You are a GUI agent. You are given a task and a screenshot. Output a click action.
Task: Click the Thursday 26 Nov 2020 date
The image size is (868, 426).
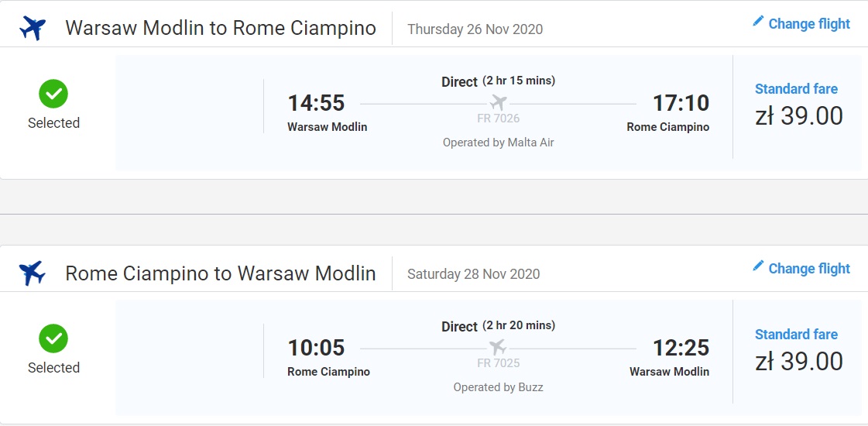pyautogui.click(x=475, y=29)
